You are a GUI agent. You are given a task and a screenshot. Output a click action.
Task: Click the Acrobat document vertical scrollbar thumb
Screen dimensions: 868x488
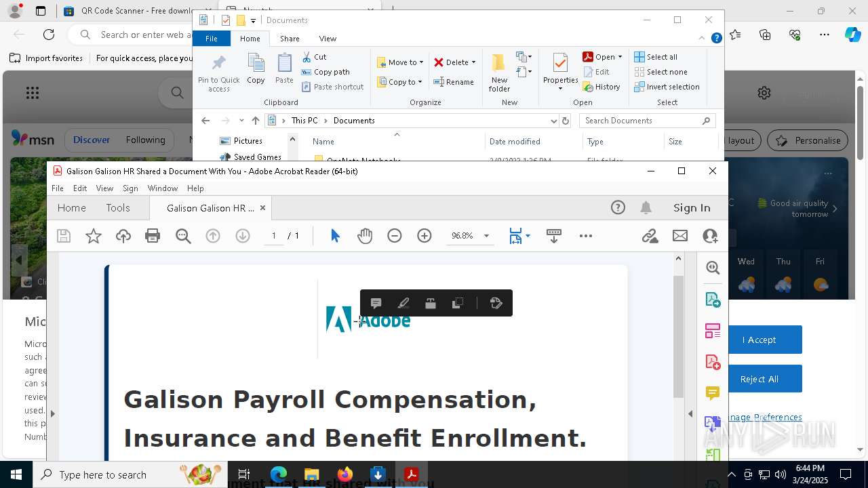point(678,337)
